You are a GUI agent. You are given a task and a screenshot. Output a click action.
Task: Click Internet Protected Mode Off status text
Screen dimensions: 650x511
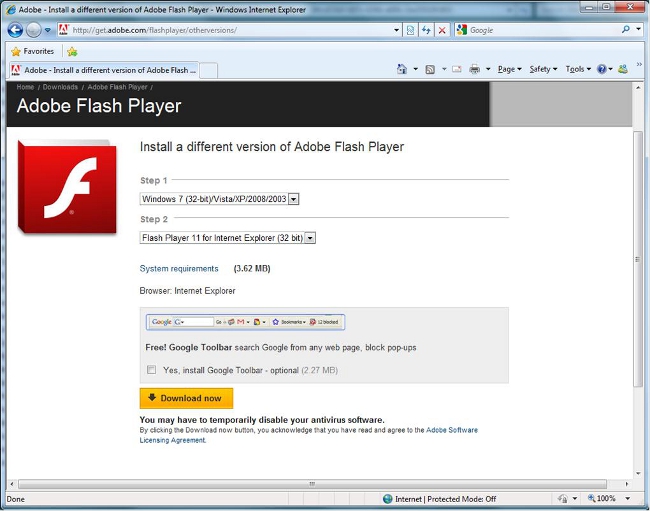446,499
